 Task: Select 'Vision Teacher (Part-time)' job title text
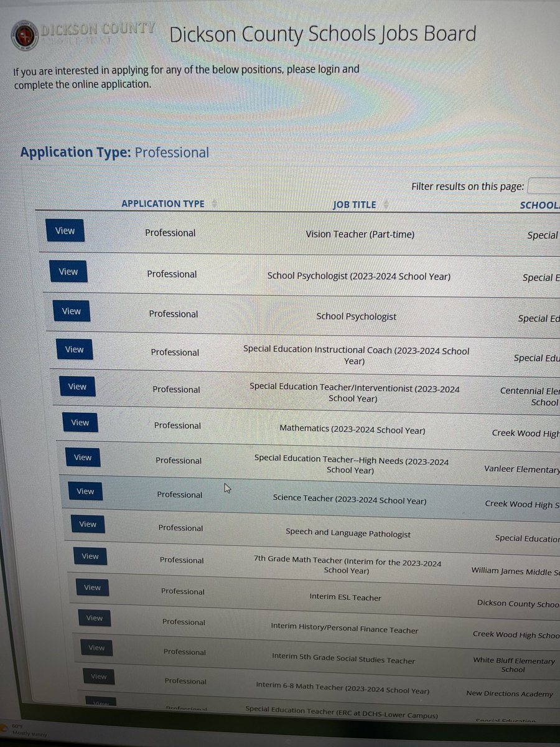tap(360, 234)
